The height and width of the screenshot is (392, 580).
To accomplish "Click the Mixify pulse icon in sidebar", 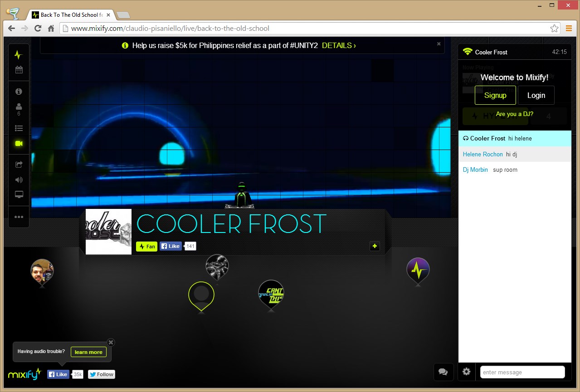I will (18, 55).
